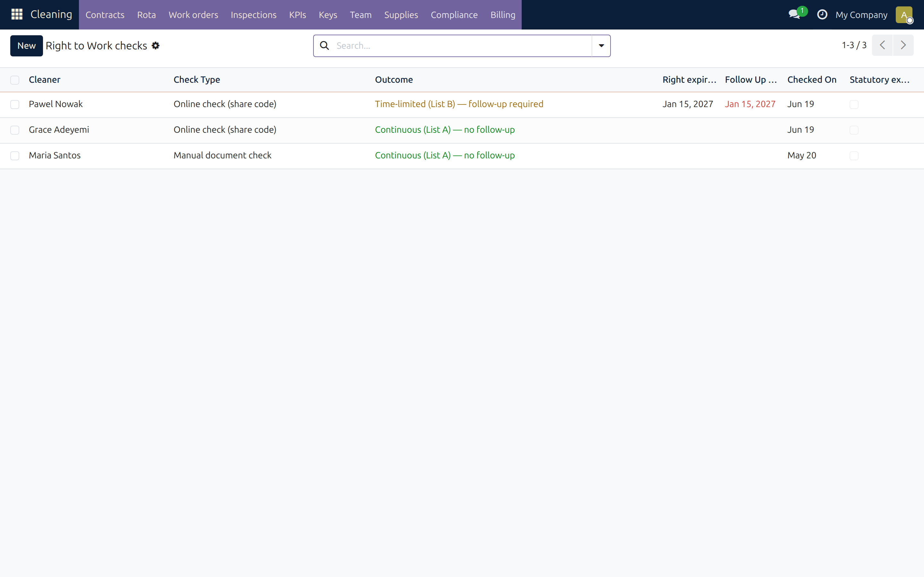Open the activities clock icon
Screen dimensions: 924x577
[822, 14]
